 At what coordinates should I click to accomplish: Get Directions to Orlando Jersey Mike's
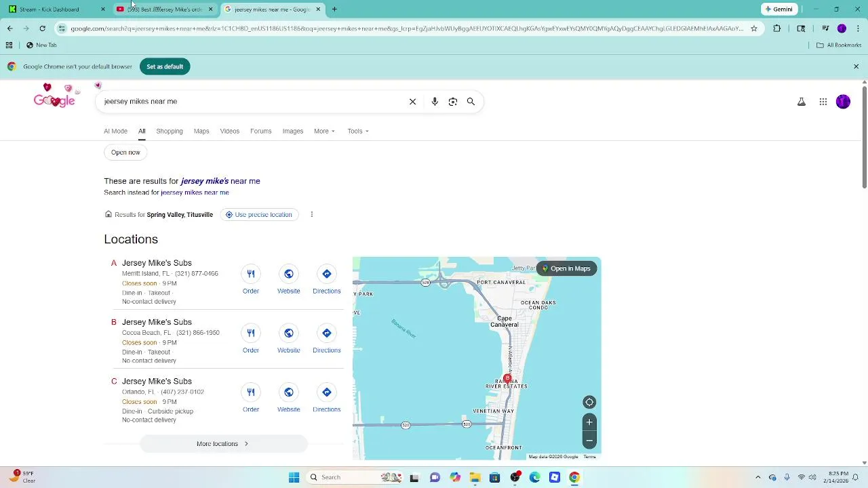click(x=327, y=392)
